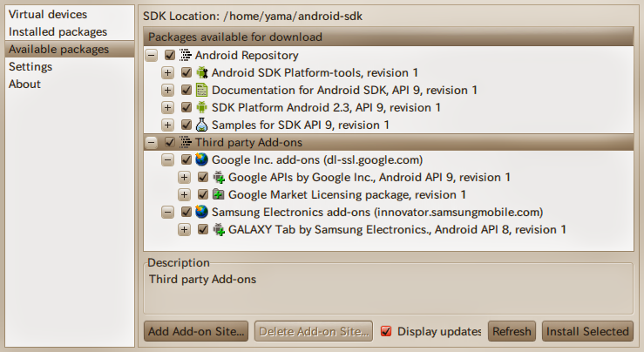
Task: Click the Google Inc. add-ons globe icon
Action: pyautogui.click(x=201, y=159)
